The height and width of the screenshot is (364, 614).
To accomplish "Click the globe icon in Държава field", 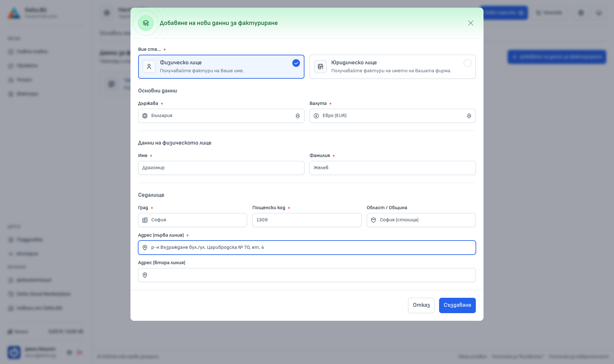I will tap(145, 116).
